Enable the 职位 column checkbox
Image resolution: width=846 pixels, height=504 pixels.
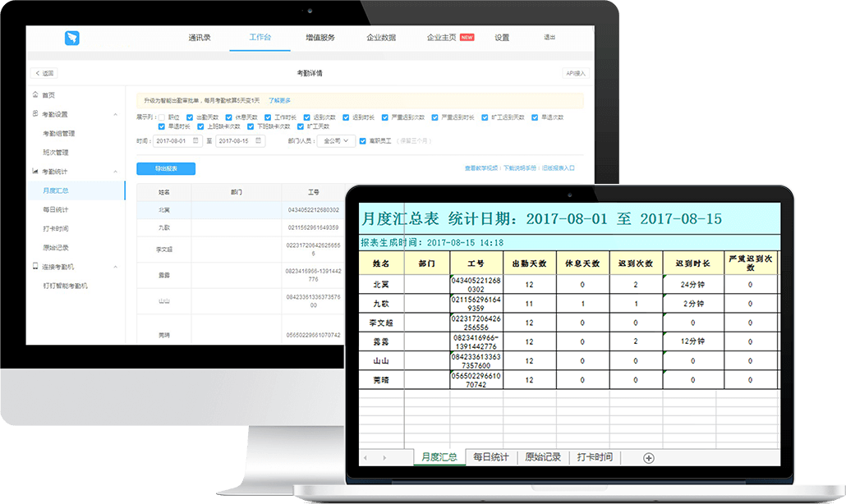pos(162,117)
